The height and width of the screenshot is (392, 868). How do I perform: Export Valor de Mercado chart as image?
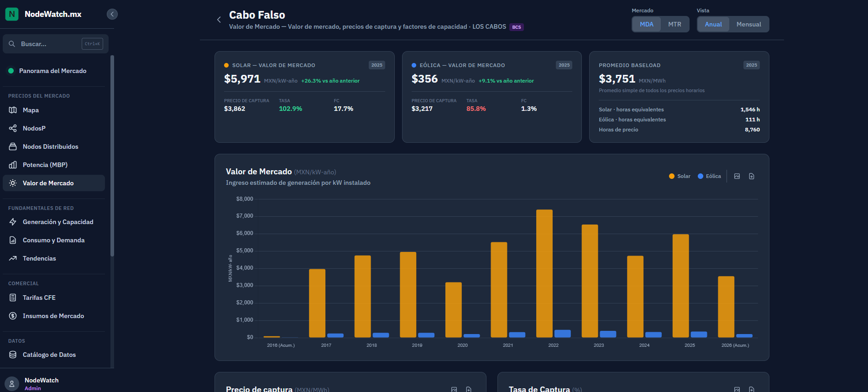pyautogui.click(x=737, y=176)
